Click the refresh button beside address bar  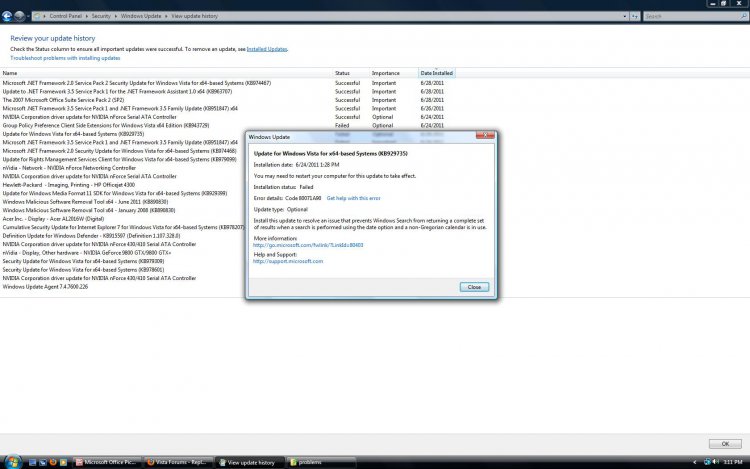(x=635, y=16)
